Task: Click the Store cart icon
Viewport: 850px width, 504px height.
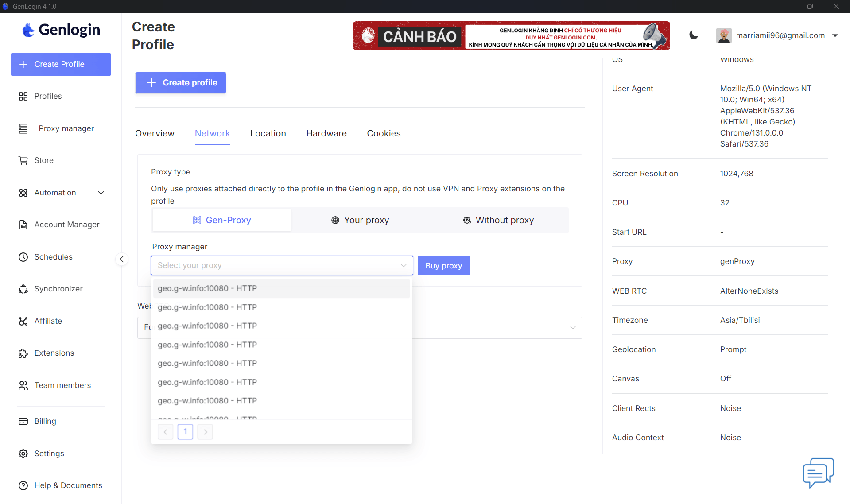Action: point(23,160)
